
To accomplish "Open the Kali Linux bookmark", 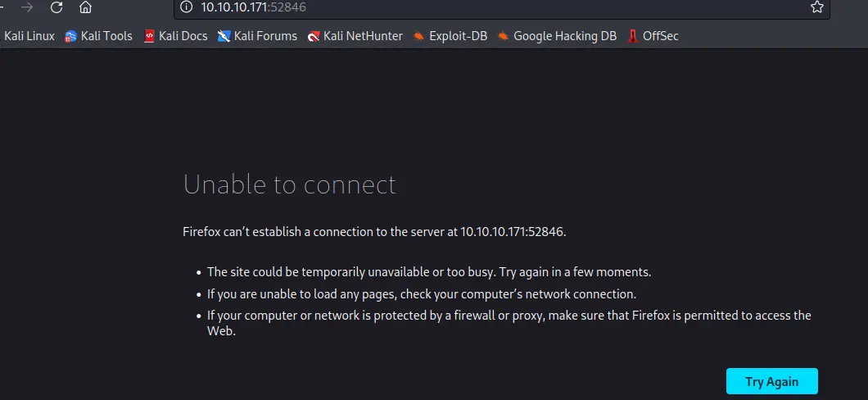I will [29, 36].
